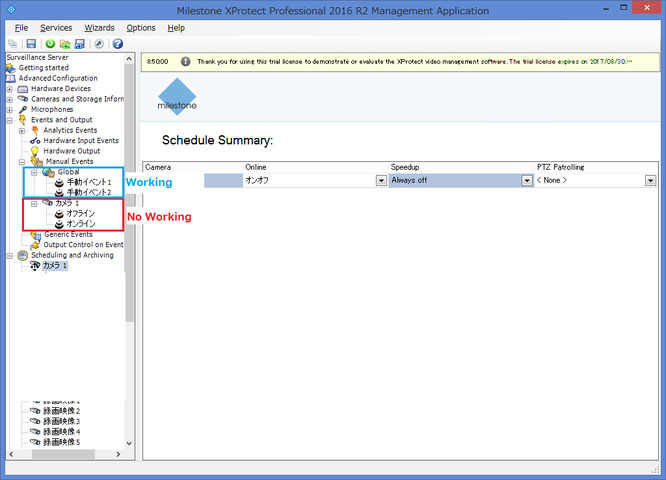Click the Getting started icon in the tree

(11, 68)
